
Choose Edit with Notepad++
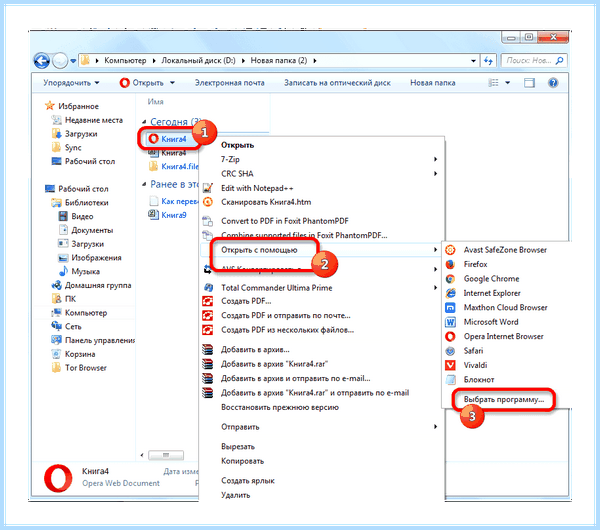pos(257,188)
